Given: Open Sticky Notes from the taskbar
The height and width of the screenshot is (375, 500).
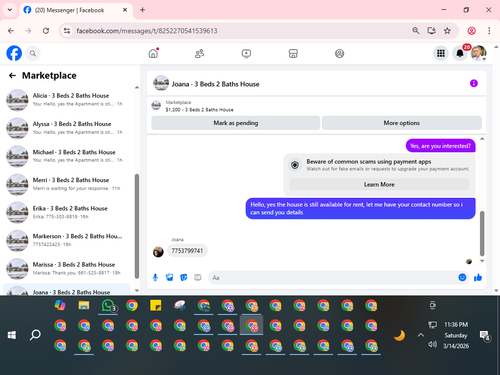Looking at the screenshot, I should [156, 305].
